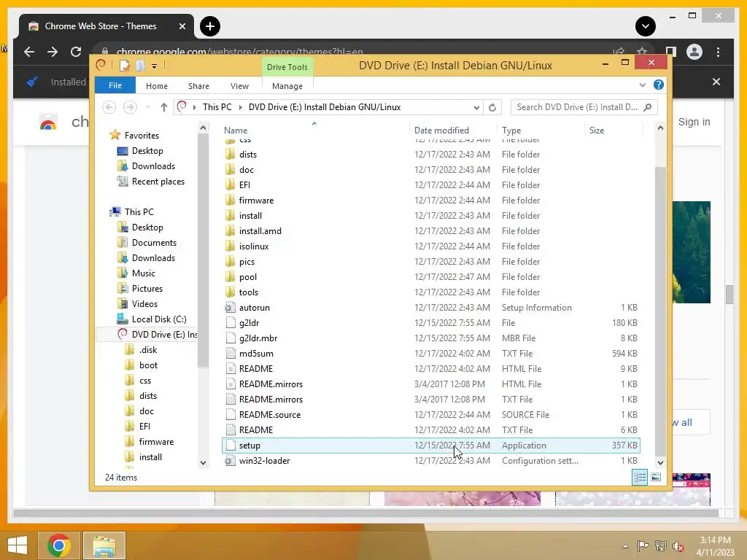The image size is (747, 560).
Task: Click scroll-up arrow of the navigation pane
Action: 203,128
